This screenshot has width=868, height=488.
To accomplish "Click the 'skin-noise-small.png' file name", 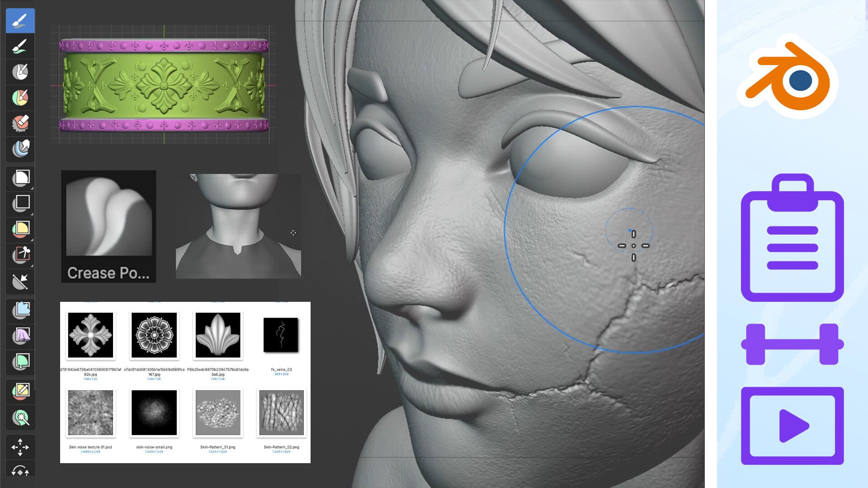I will [x=154, y=447].
